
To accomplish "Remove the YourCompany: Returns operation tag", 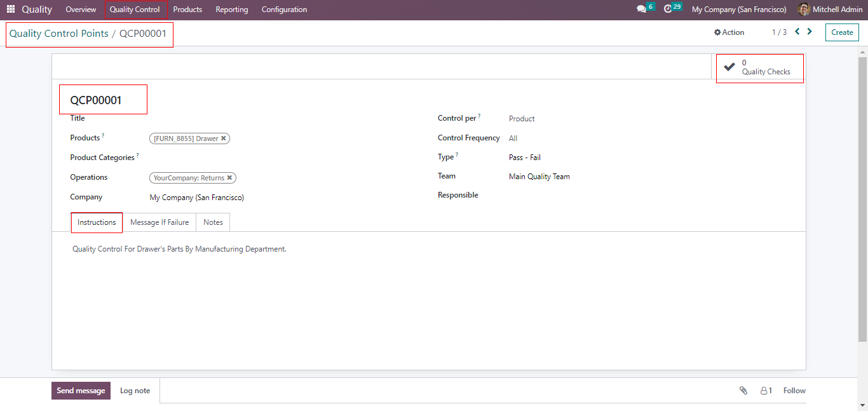I will click(x=229, y=178).
